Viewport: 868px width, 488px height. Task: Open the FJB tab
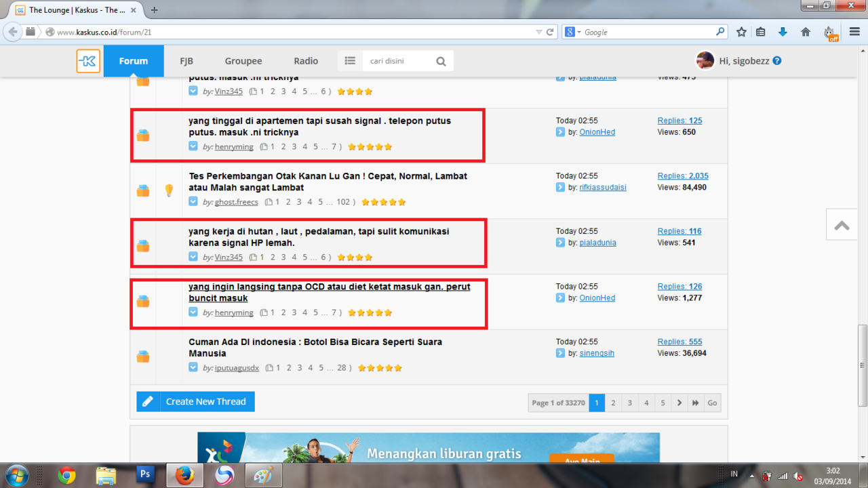coord(186,61)
